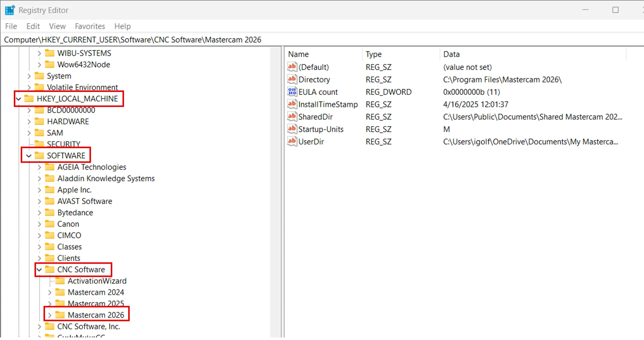Image resolution: width=644 pixels, height=340 pixels.
Task: Expand the Aladdin Knowledge Systems key
Action: pos(39,179)
